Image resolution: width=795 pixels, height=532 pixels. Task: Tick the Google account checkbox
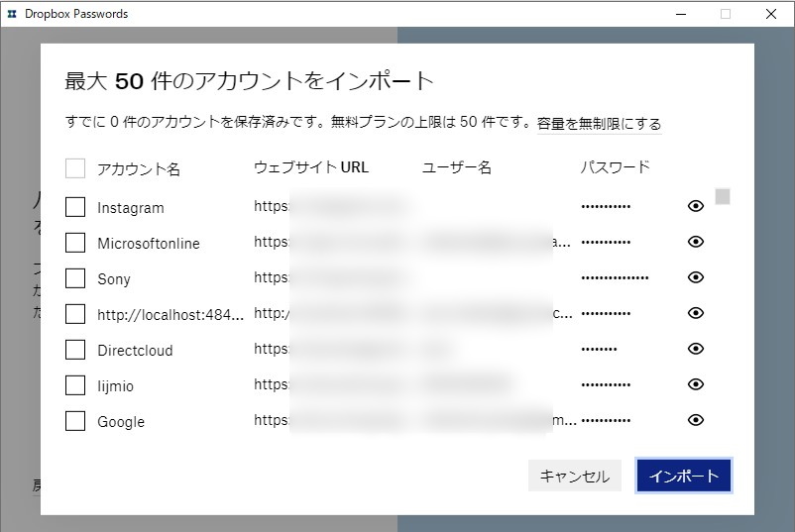point(75,421)
